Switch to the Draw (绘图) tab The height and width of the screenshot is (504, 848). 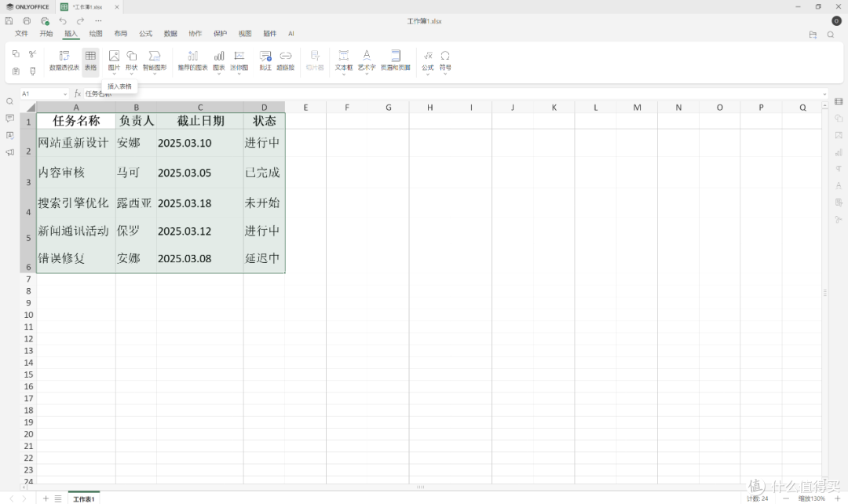(96, 34)
